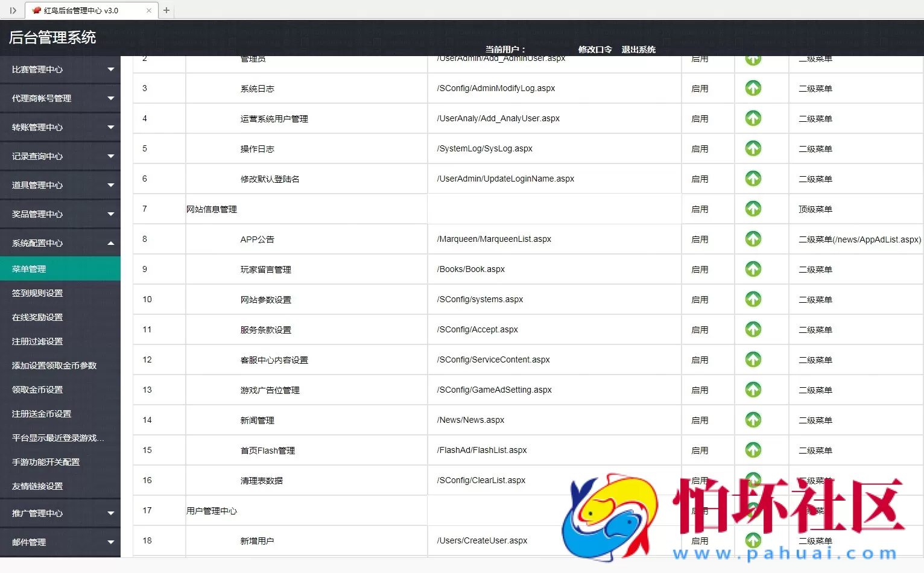
Task: Click the move-up arrow beside 操作日志
Action: [x=753, y=148]
